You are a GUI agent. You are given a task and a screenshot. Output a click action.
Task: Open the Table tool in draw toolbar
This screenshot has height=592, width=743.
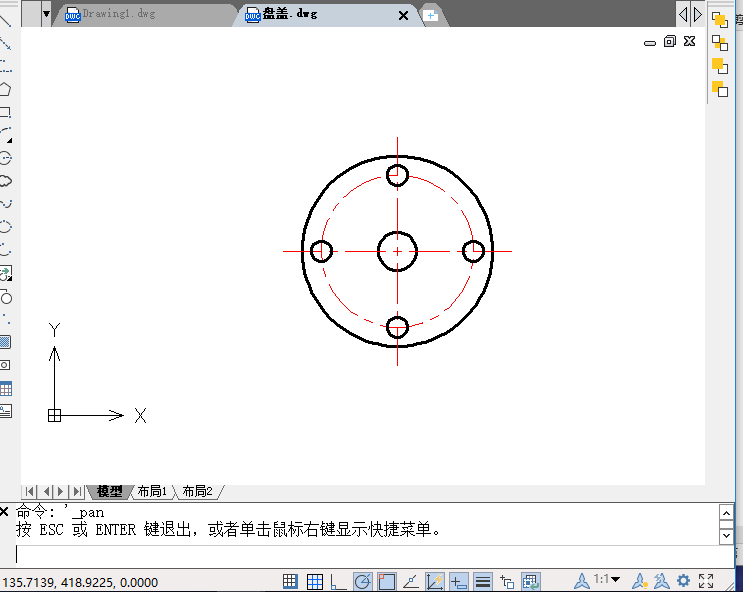[5, 388]
